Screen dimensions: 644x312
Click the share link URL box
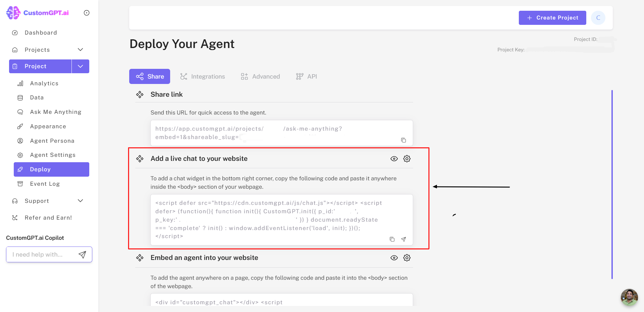282,133
